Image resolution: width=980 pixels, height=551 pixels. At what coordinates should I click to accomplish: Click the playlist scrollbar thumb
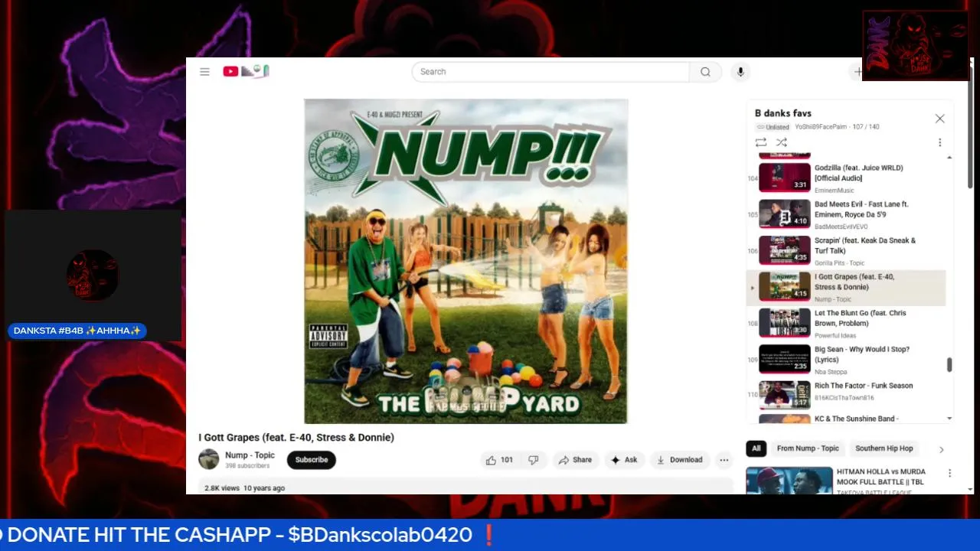949,365
